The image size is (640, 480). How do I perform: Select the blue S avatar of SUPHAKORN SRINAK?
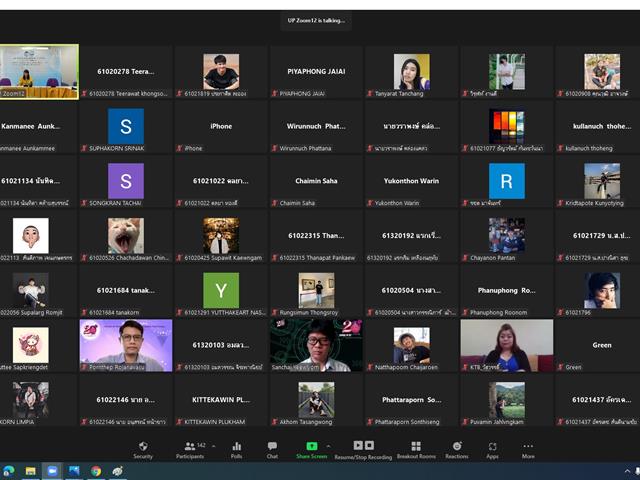[x=126, y=126]
